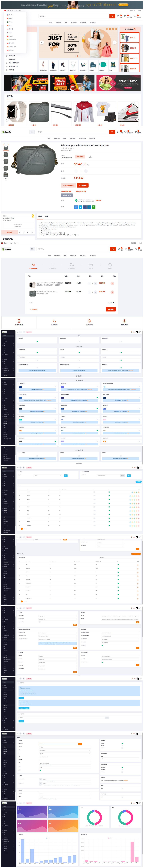Open the 描述 description tab on the product page
Screen dimensions: 144x868
[x=40, y=216]
